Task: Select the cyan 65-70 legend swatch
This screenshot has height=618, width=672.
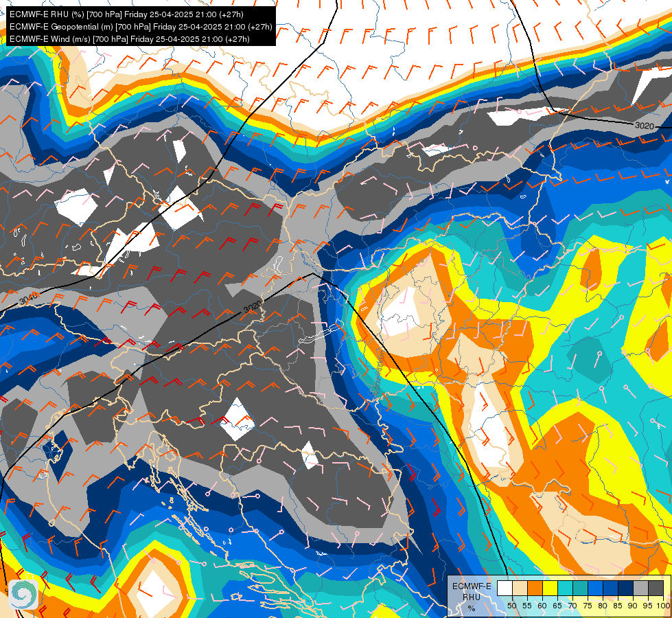Action: click(566, 588)
